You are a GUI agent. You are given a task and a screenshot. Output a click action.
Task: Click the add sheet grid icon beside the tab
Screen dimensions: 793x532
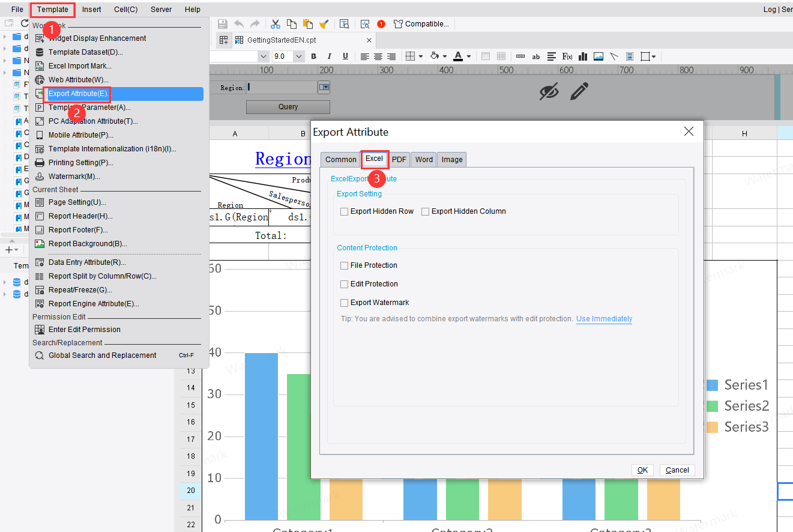pyautogui.click(x=224, y=40)
